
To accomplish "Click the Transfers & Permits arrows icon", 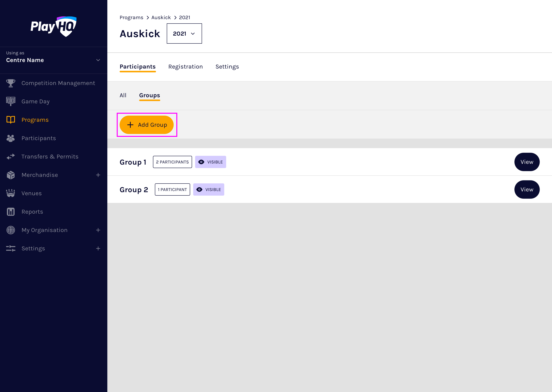I will pos(11,157).
